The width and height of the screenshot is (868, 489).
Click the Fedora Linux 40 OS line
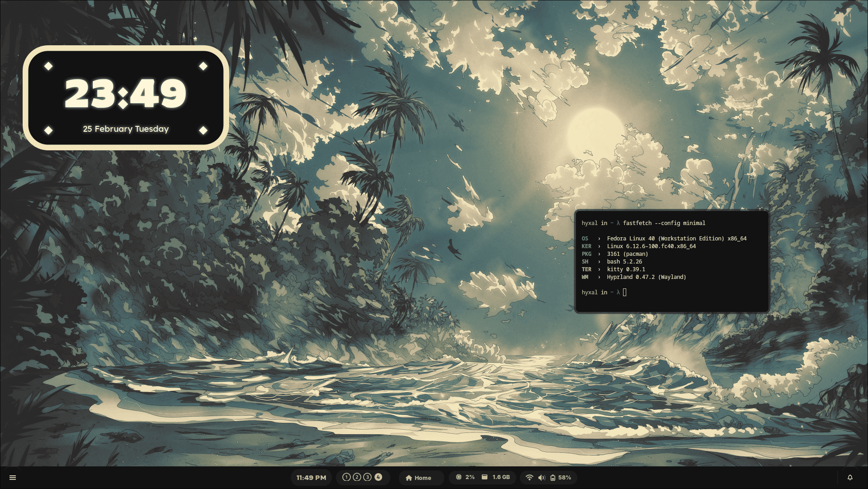[664, 239]
